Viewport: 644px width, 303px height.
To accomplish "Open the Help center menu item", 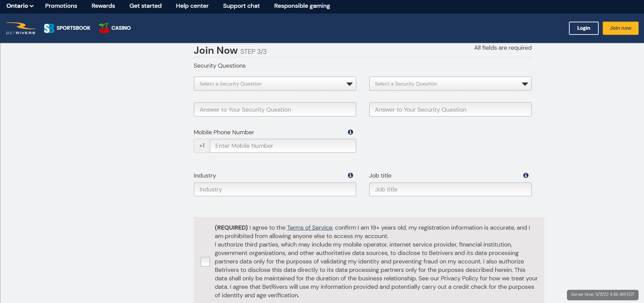I will tap(192, 6).
